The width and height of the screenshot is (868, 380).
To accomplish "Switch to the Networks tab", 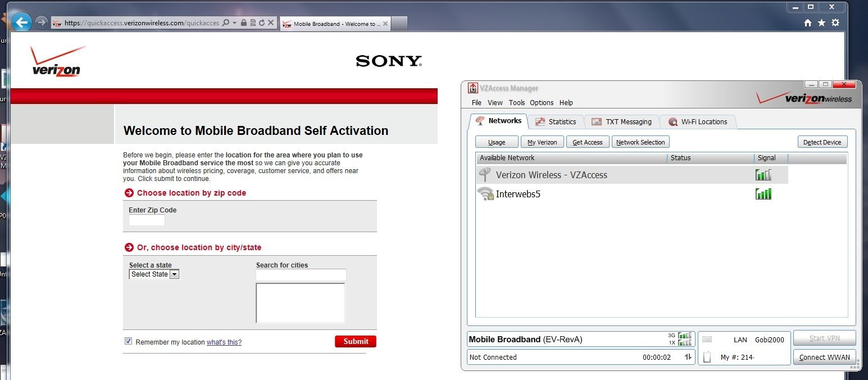I will (x=498, y=121).
